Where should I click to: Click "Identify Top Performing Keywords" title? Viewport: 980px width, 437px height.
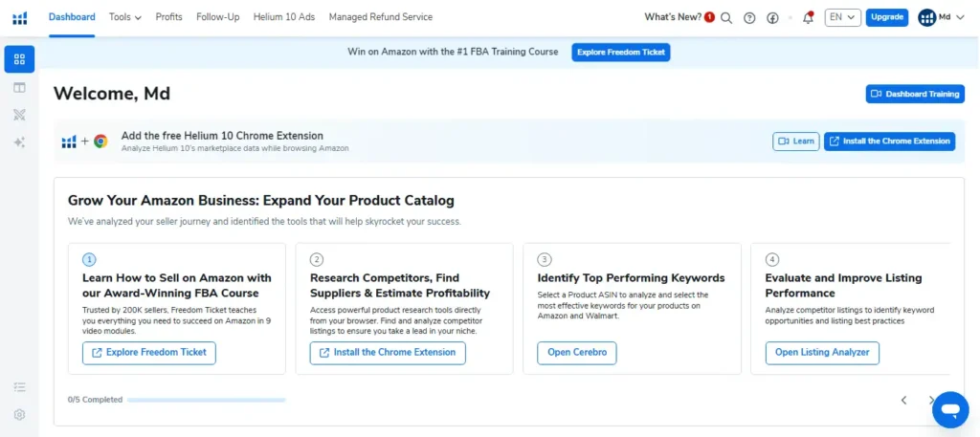(632, 278)
